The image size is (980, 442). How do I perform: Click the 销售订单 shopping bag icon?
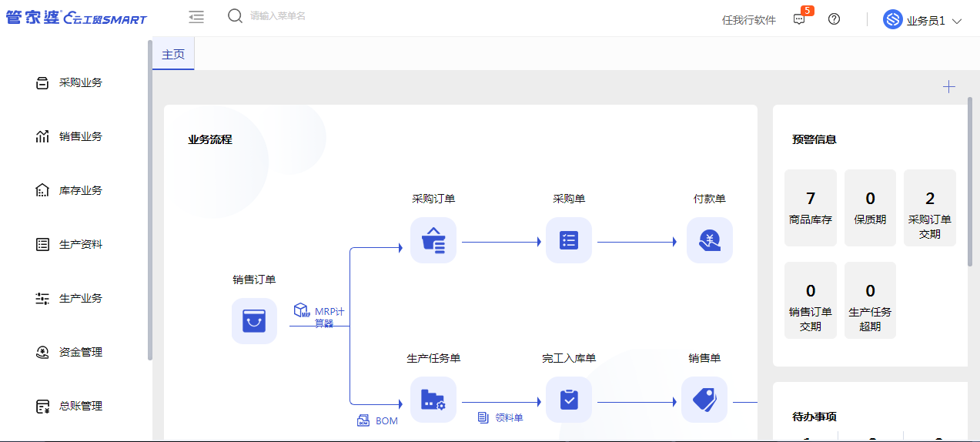pyautogui.click(x=254, y=321)
